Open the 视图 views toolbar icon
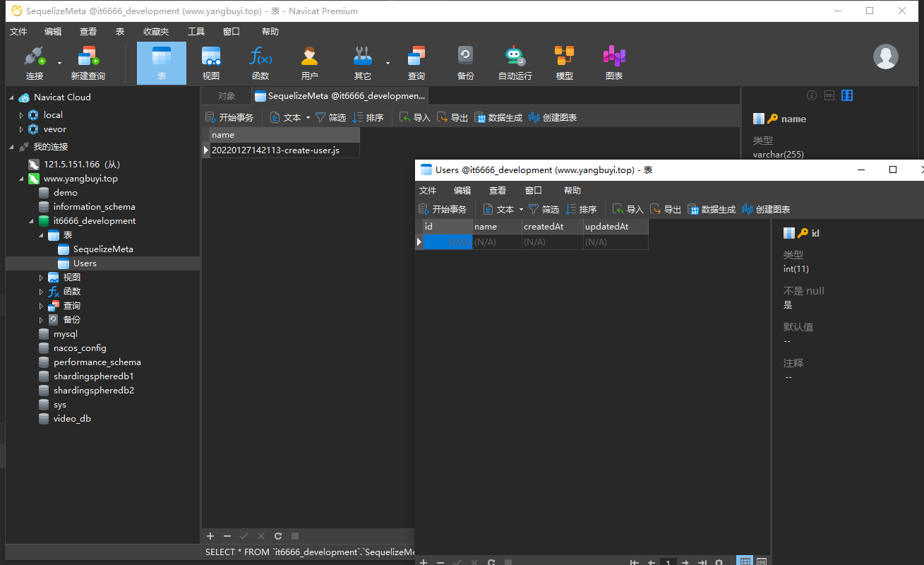 coord(211,64)
